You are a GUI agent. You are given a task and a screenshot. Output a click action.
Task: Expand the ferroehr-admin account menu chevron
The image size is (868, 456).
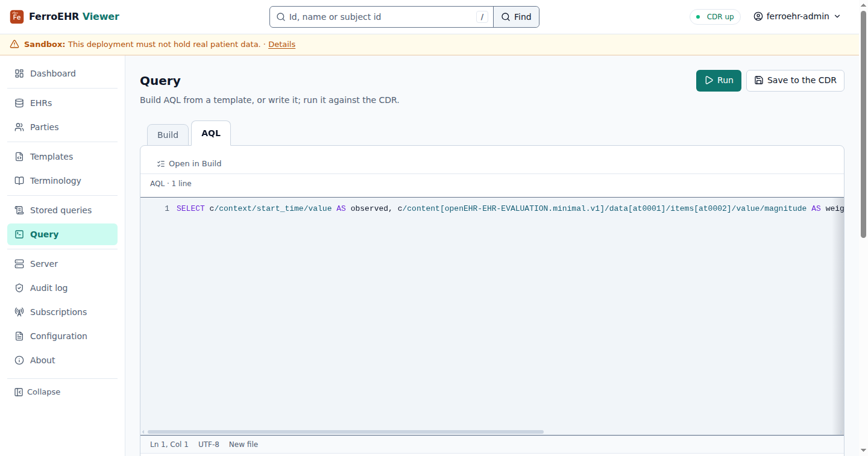click(x=837, y=17)
